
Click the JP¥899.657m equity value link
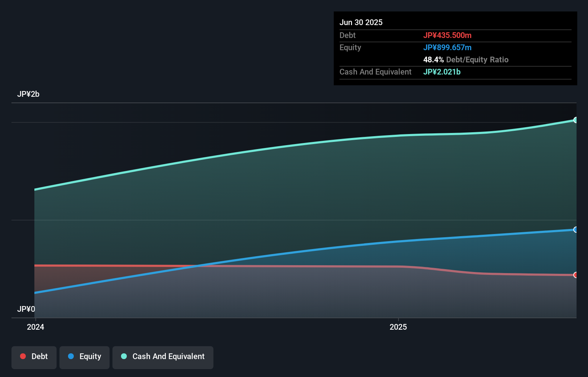(447, 47)
